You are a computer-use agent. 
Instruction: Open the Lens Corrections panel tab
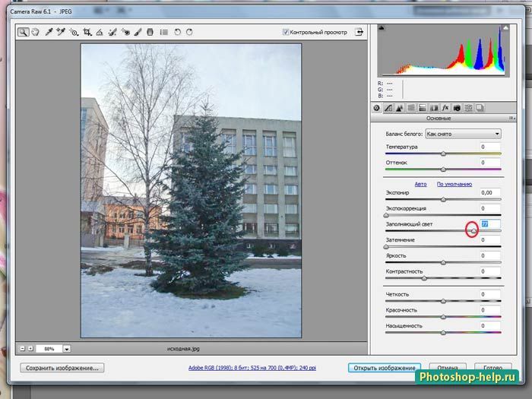[x=434, y=108]
